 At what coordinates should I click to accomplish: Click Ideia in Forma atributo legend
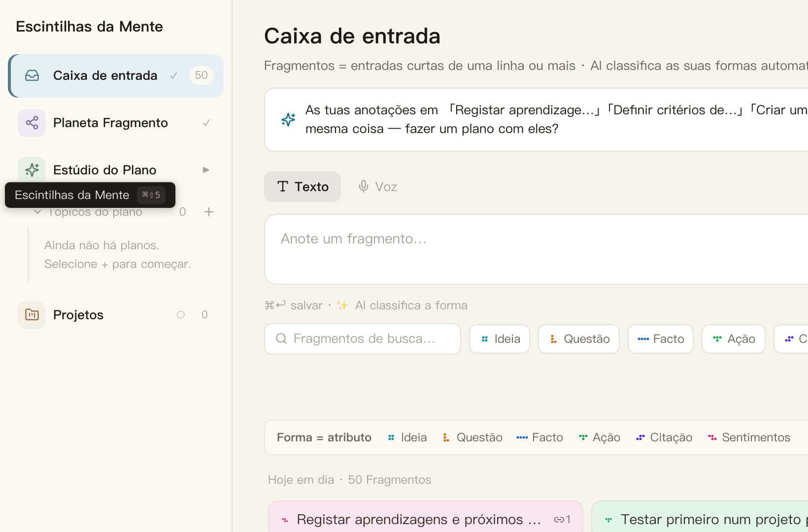(x=407, y=437)
